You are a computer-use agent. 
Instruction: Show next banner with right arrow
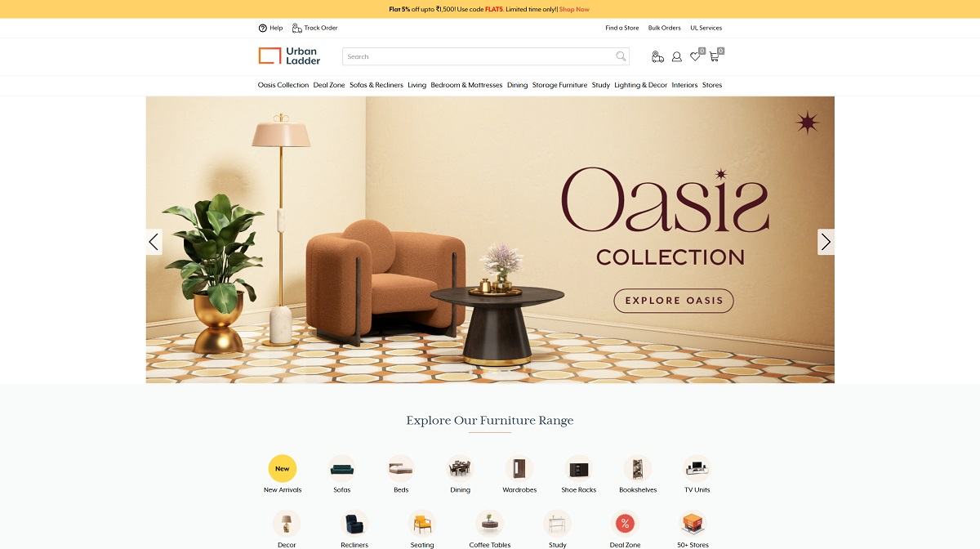(x=826, y=242)
